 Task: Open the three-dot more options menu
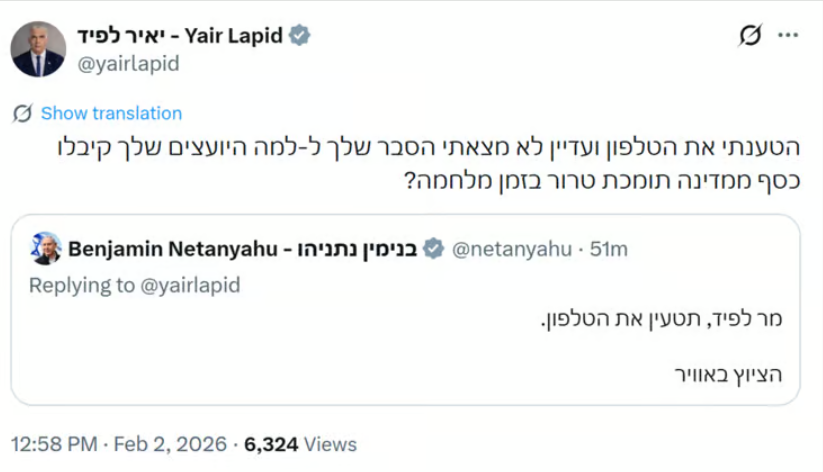pyautogui.click(x=788, y=36)
